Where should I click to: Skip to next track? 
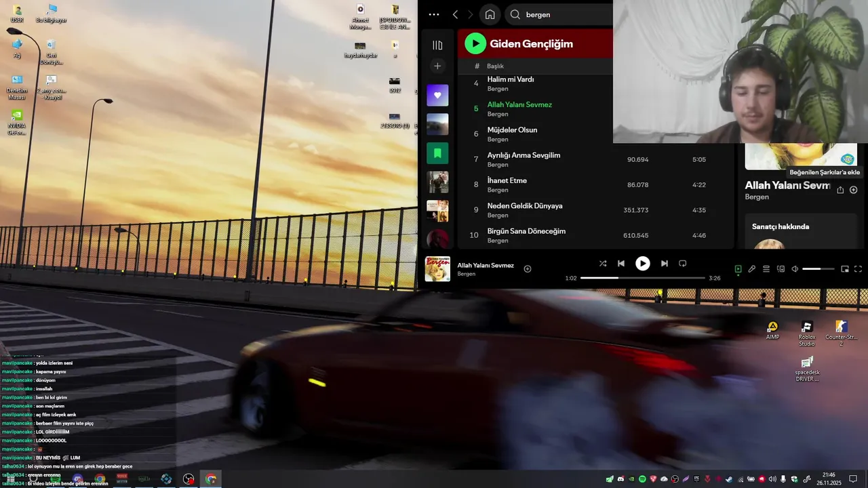point(664,264)
